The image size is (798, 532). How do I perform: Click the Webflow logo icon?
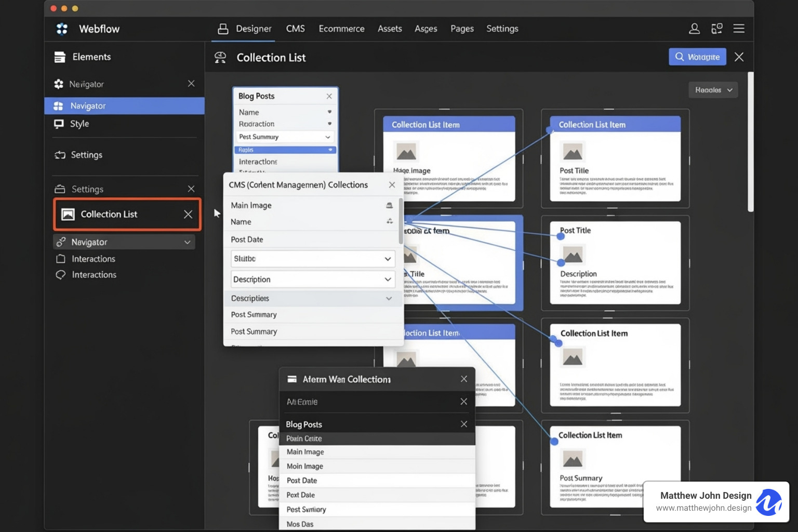click(x=62, y=29)
